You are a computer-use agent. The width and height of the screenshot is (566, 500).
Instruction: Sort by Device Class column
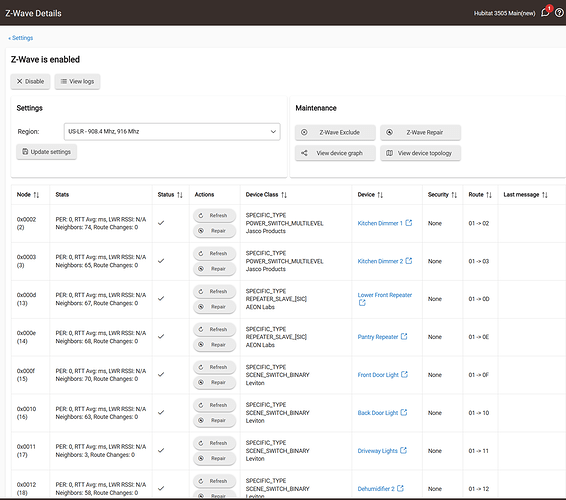tap(266, 195)
